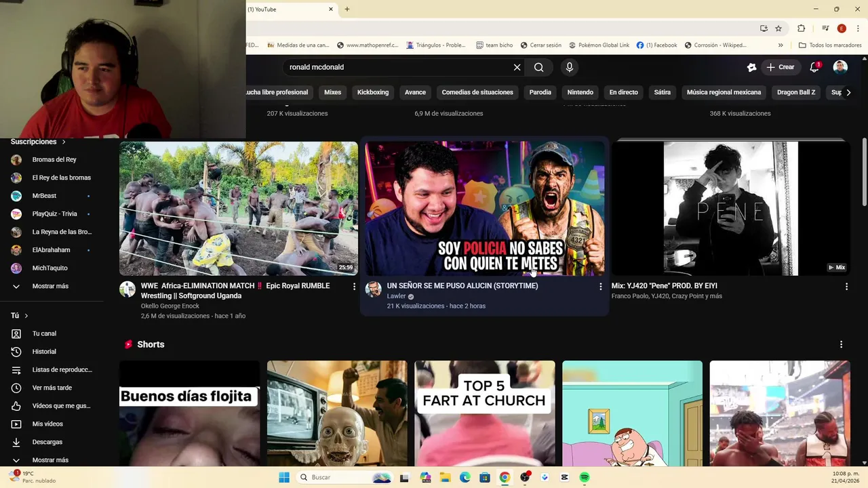The width and height of the screenshot is (868, 488).
Task: Open the red Chrome profile icon
Action: coord(842,28)
